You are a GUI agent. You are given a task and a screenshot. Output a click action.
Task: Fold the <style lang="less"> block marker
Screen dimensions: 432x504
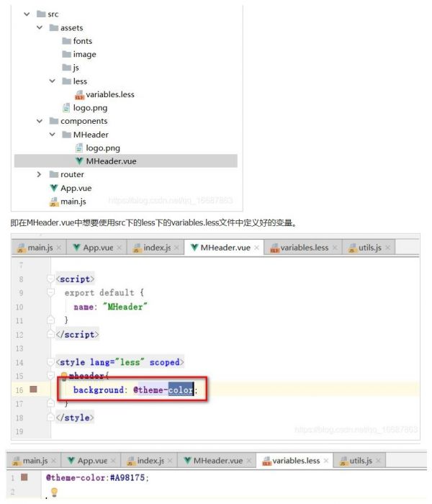[x=51, y=362]
